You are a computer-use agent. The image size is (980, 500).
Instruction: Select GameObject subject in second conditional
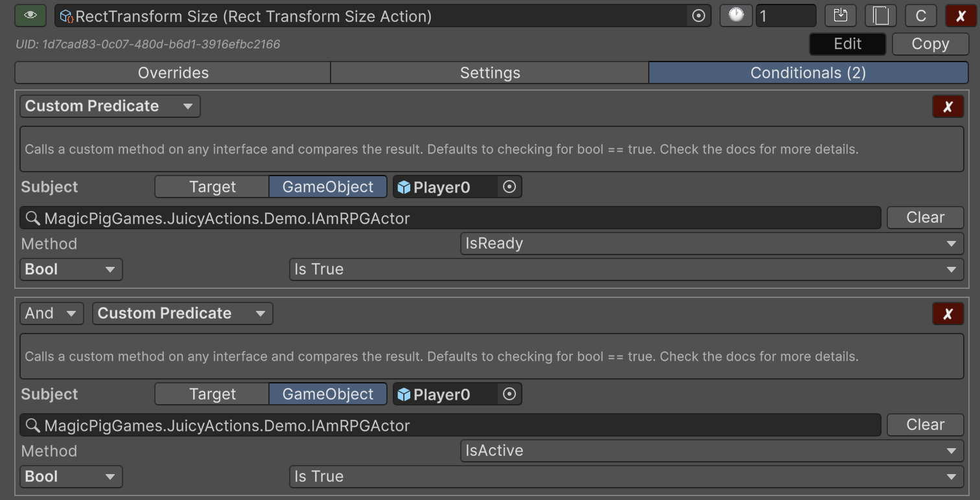[x=328, y=394]
